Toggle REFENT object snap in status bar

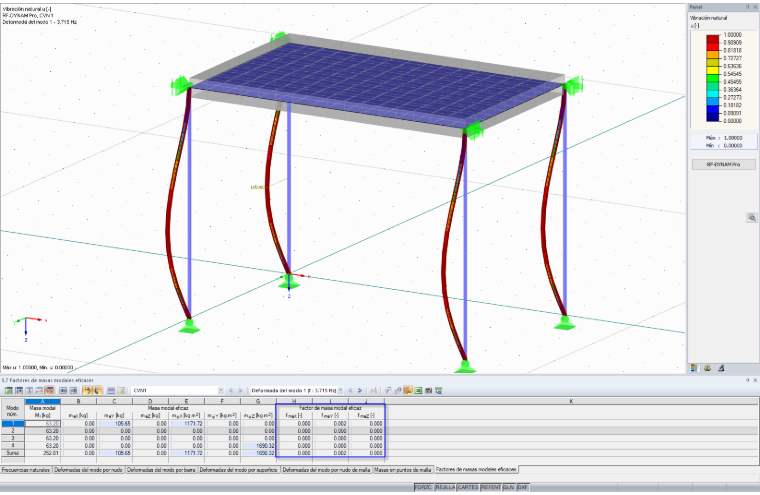click(x=491, y=487)
